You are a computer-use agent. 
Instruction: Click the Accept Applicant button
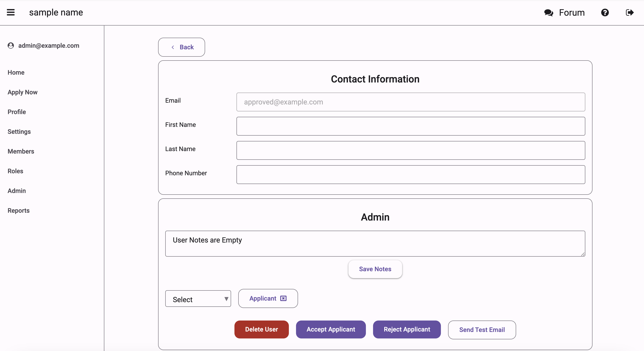(331, 329)
